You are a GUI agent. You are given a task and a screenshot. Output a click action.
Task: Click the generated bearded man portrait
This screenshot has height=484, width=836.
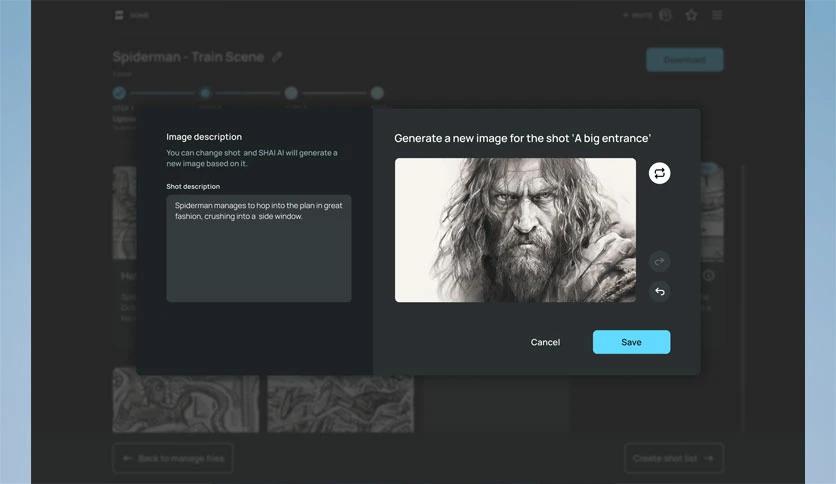click(x=515, y=230)
